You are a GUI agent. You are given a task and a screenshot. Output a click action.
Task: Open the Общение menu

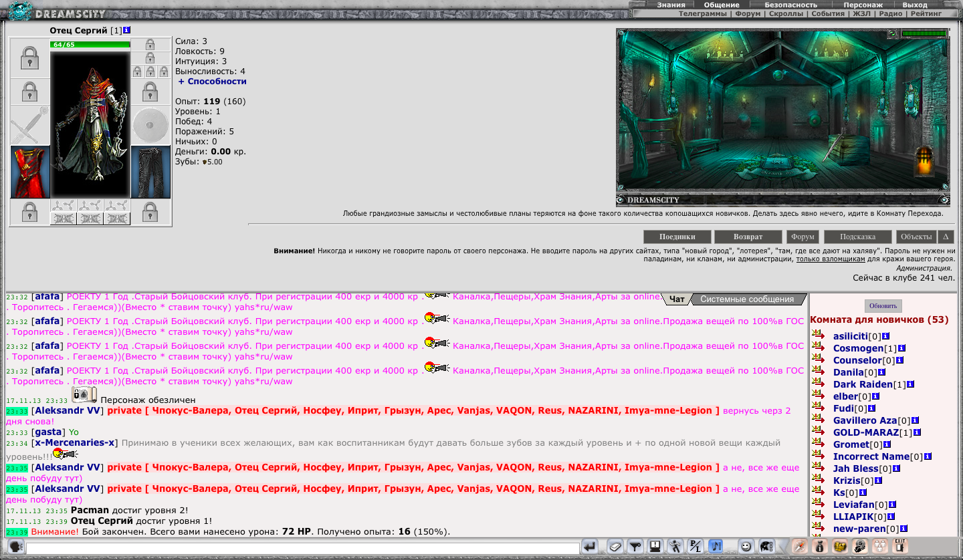point(722,5)
